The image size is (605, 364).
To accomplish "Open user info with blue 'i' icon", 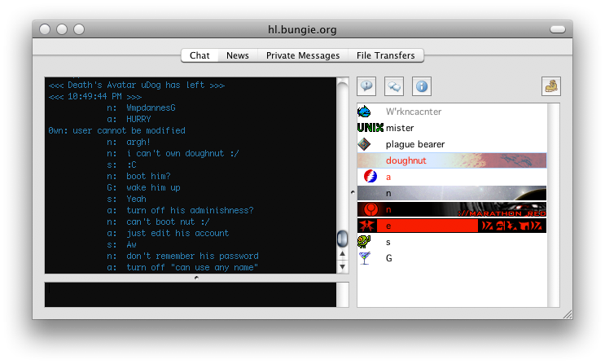I will click(x=422, y=86).
